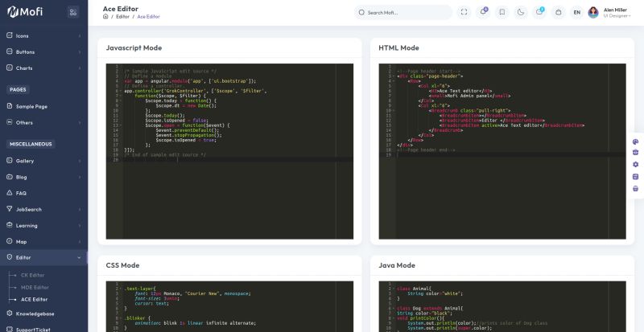Click the search magnifier icon
Image resolution: width=644 pixels, height=332 pixels.
pyautogui.click(x=361, y=12)
